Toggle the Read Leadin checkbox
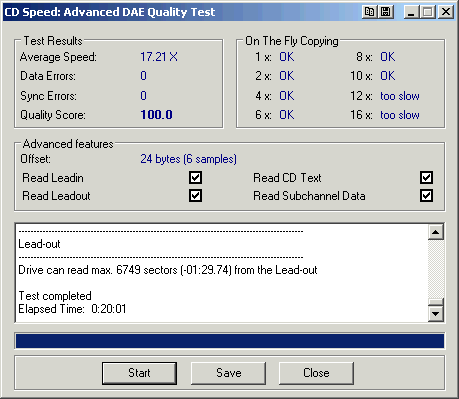This screenshot has width=459, height=399. 195,178
